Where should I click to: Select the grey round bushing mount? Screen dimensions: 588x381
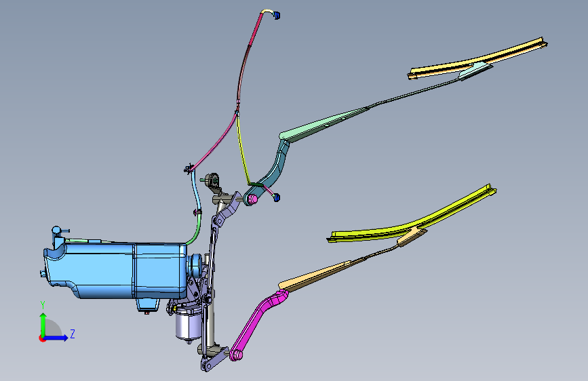tap(213, 181)
